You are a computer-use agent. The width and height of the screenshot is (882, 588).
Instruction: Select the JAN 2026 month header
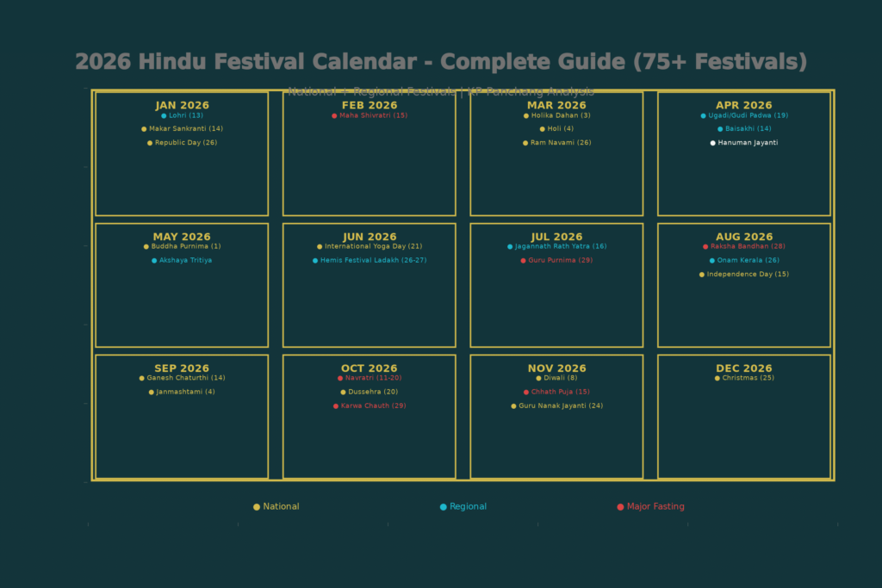point(182,106)
